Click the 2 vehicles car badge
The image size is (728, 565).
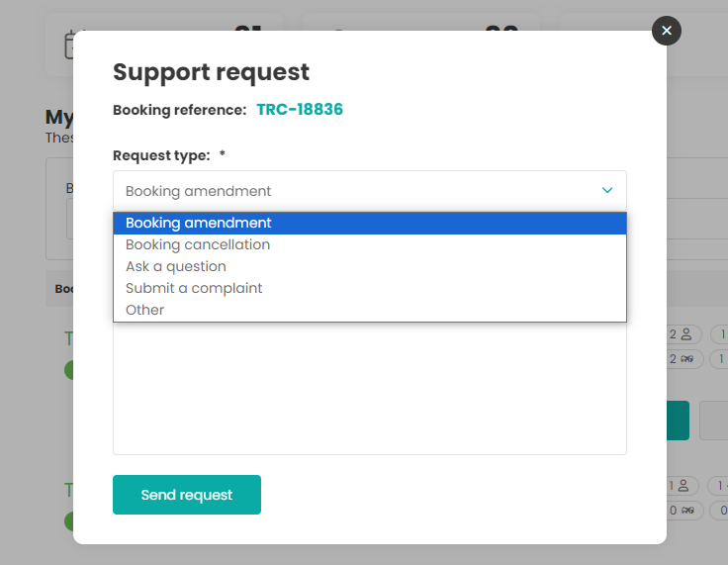[x=682, y=359]
